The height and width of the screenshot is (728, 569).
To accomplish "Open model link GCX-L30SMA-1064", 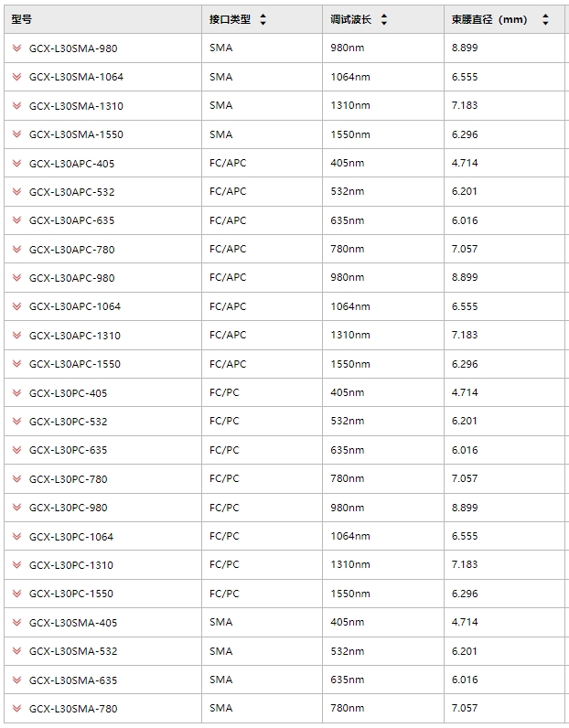I will pyautogui.click(x=76, y=77).
